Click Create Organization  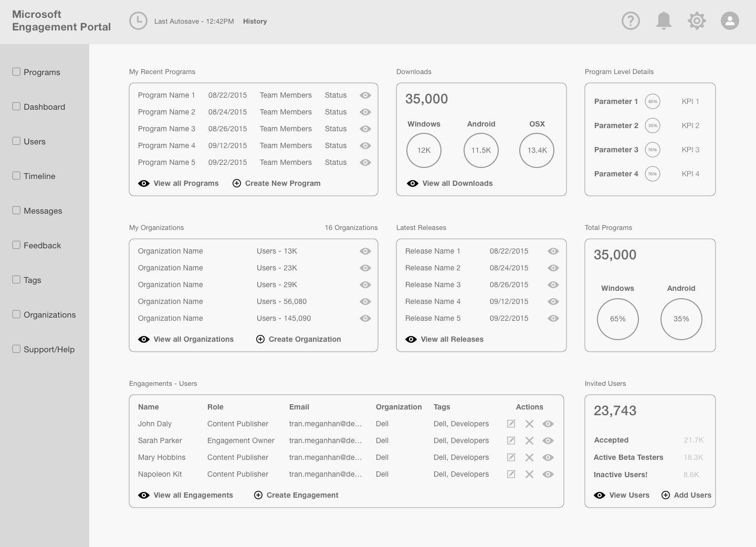tap(299, 339)
